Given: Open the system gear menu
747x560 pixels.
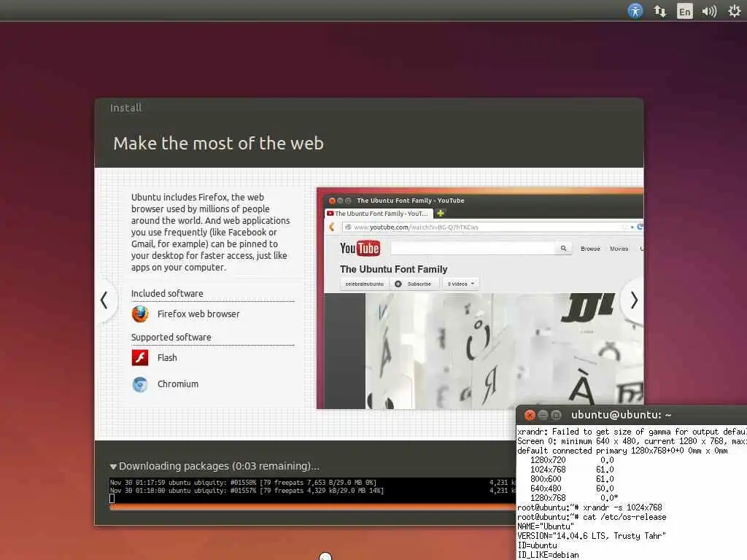Looking at the screenshot, I should pos(734,11).
